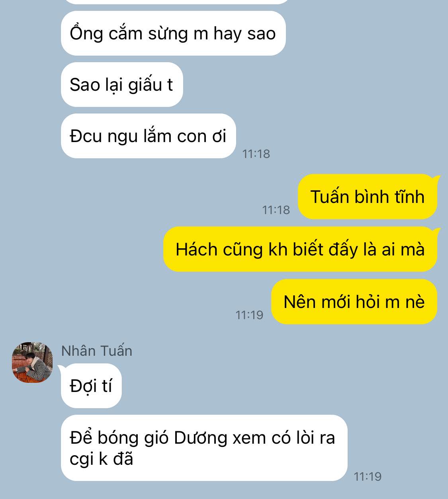The image size is (448, 499).
Task: Tap the text 'cgi k đã' in the last bubble
Action: (101, 459)
